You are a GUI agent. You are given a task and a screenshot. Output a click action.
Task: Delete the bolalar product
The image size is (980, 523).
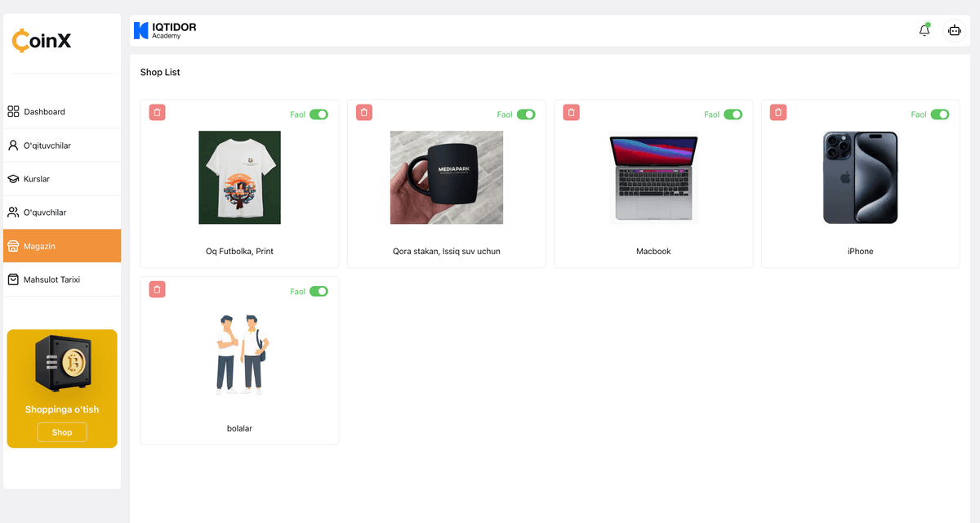click(x=158, y=289)
